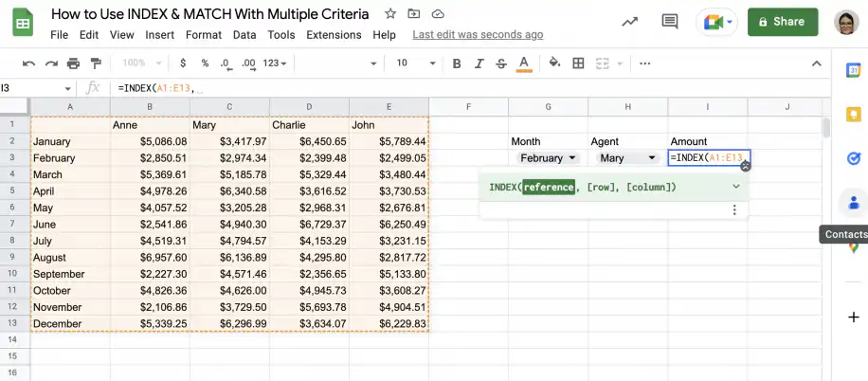
Task: Hide the menus with collapse arrow
Action: click(817, 63)
